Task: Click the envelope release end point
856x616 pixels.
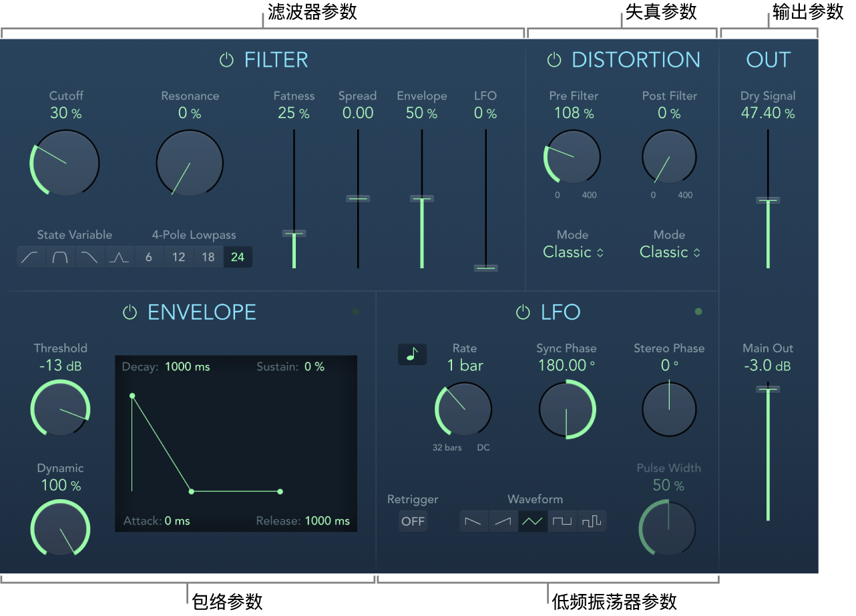Action: (x=280, y=491)
